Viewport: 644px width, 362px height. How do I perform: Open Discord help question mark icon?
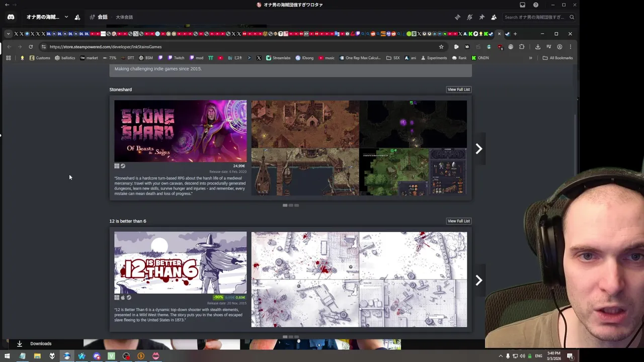point(536,5)
